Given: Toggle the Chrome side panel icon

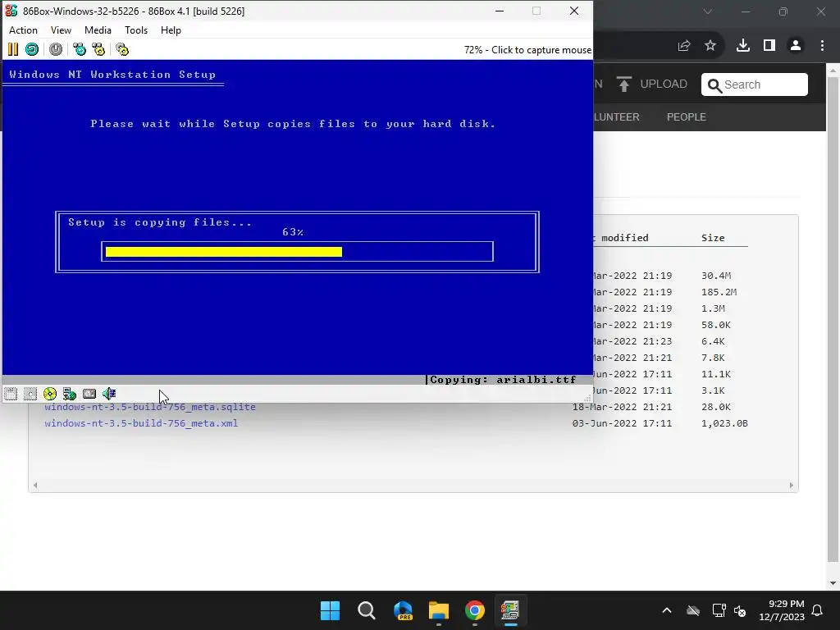Looking at the screenshot, I should [769, 46].
